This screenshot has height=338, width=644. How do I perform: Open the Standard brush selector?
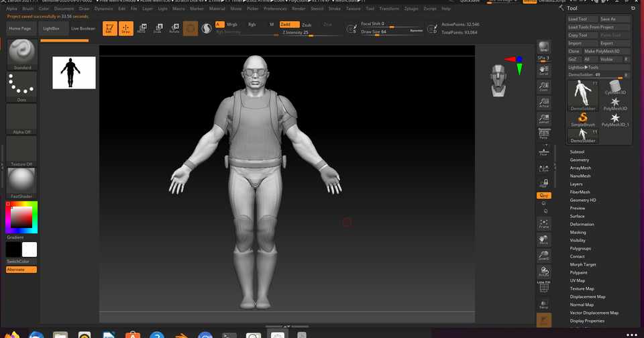point(22,53)
